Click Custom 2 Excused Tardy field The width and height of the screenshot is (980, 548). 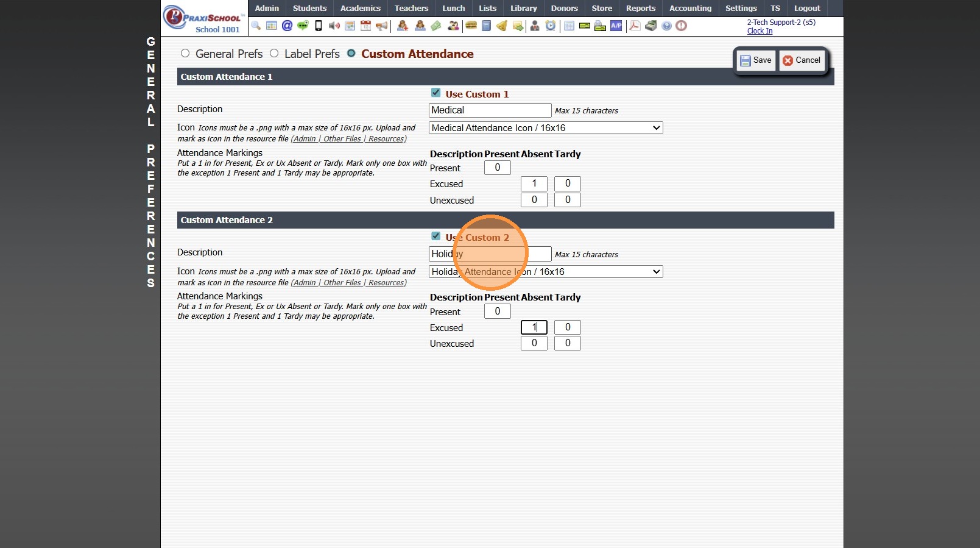pyautogui.click(x=568, y=327)
